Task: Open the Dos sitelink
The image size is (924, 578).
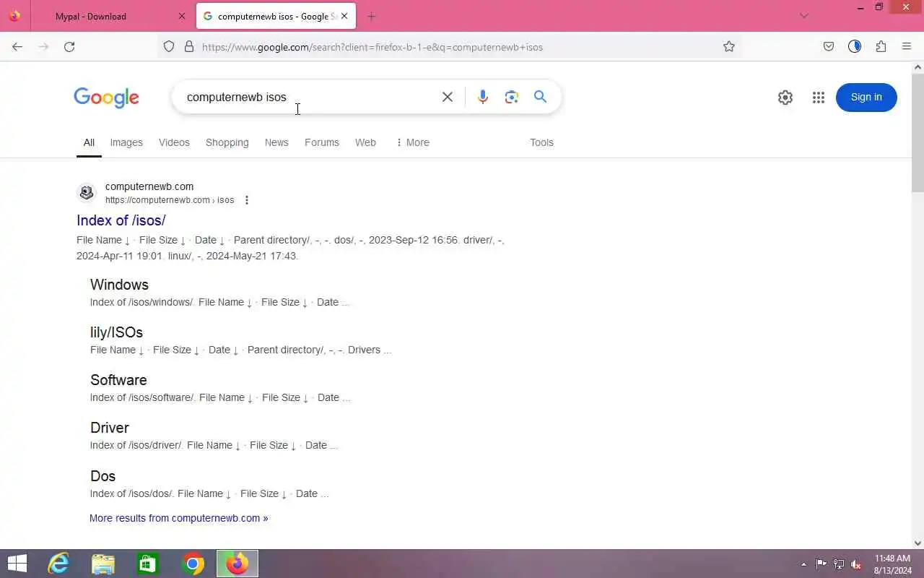Action: 103,476
